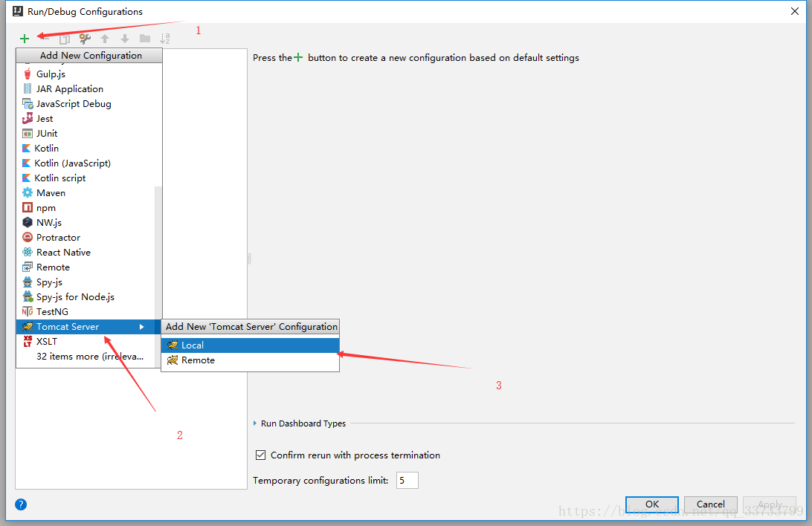Select Remote under Tomcat Server submenu
The height and width of the screenshot is (526, 812).
[251, 360]
